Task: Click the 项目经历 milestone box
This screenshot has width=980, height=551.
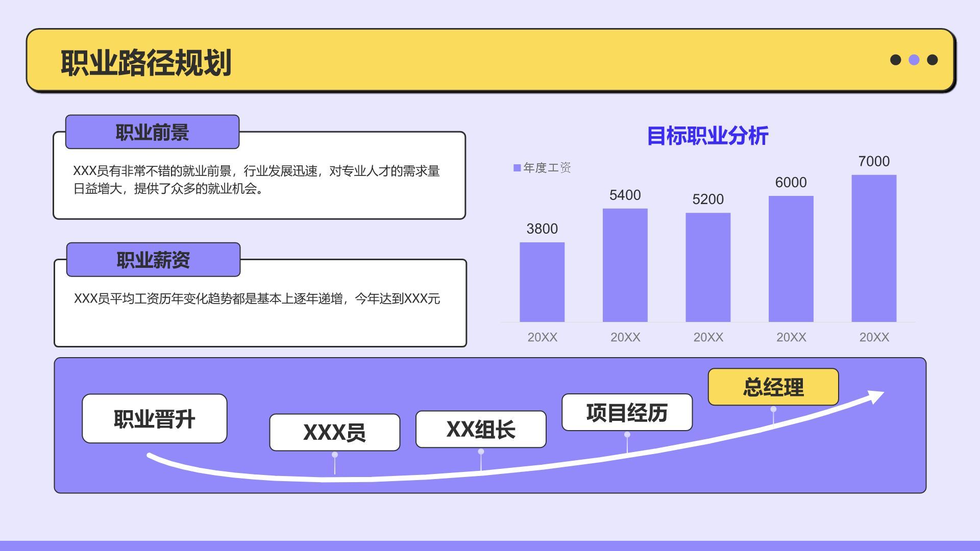Action: (x=627, y=412)
